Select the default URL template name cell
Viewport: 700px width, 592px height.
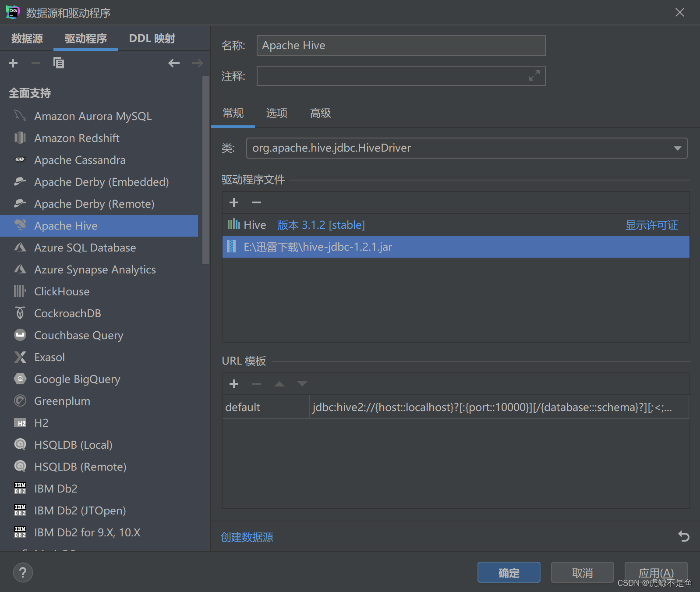(265, 407)
